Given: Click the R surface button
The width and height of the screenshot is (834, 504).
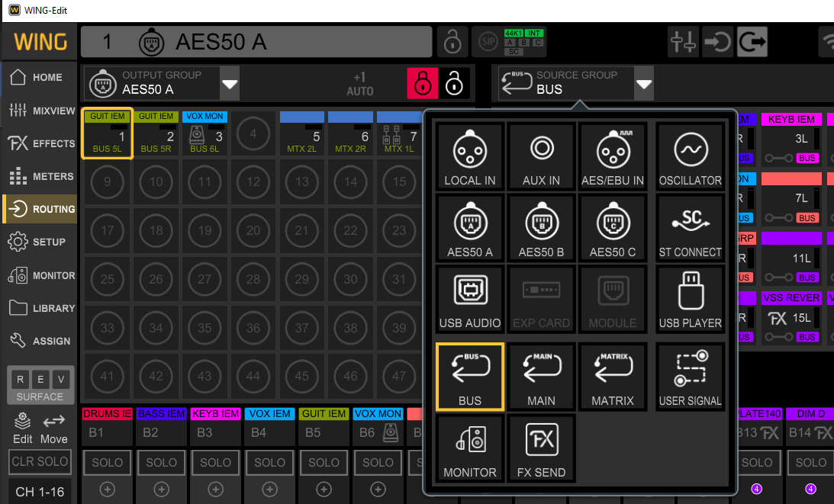Looking at the screenshot, I should click(20, 379).
